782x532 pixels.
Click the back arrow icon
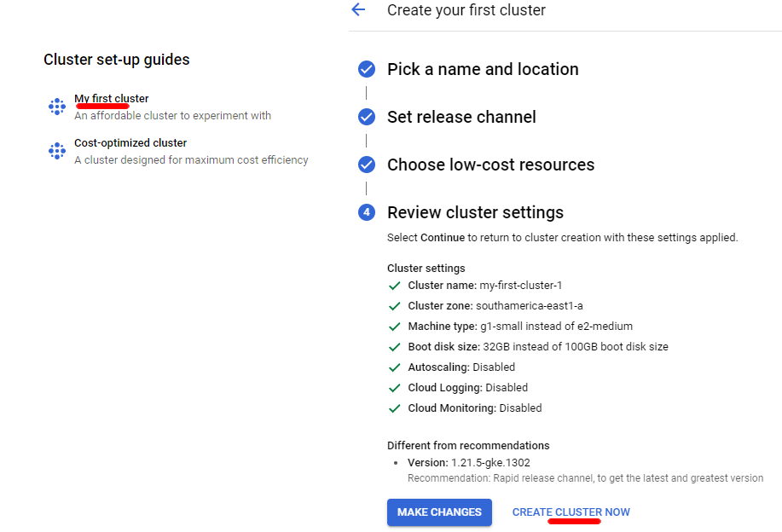pyautogui.click(x=358, y=9)
